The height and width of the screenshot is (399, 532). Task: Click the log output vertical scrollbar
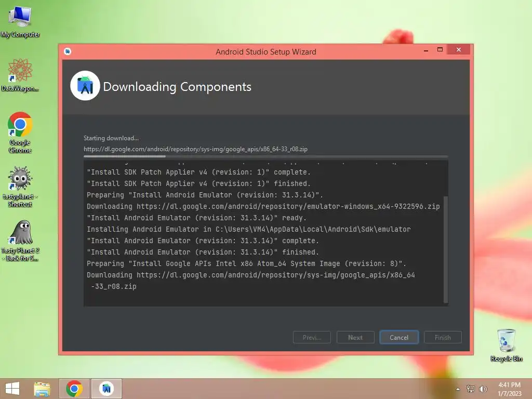click(446, 249)
